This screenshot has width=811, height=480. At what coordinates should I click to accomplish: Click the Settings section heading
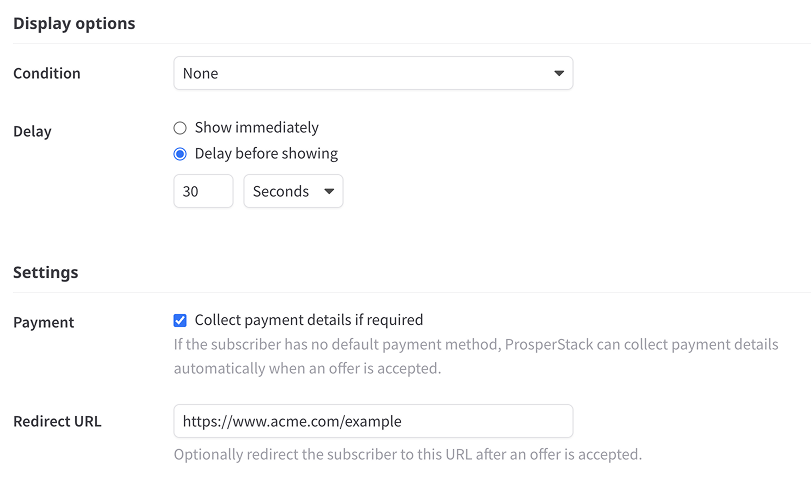pyautogui.click(x=46, y=273)
